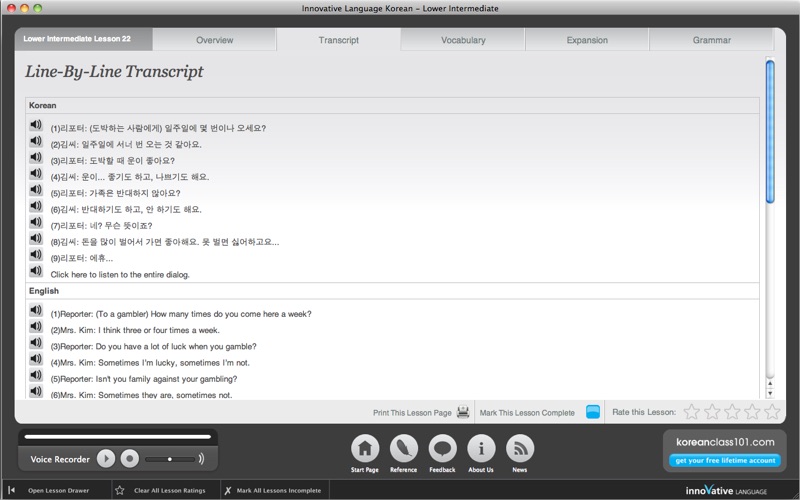Play the Voice Recorder playback button

106,459
